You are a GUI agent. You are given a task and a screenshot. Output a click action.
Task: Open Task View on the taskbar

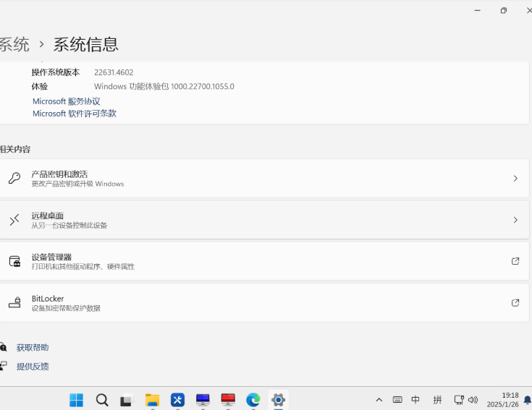127,400
